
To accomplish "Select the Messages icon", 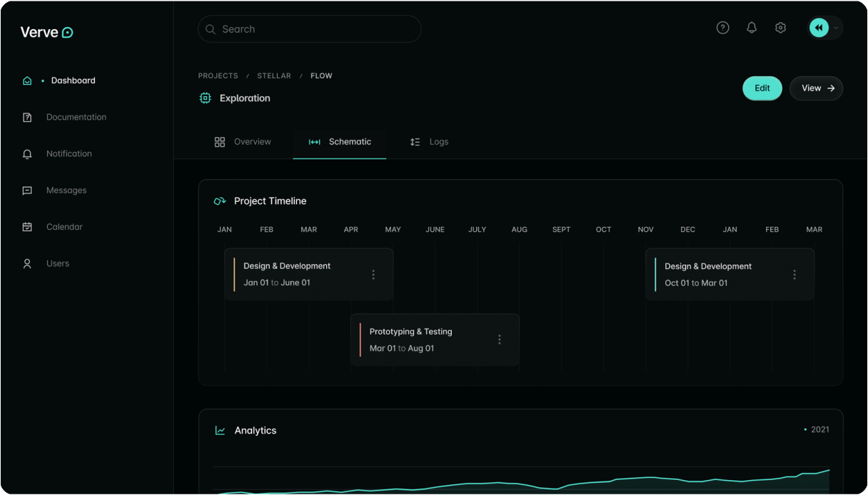I will [27, 190].
